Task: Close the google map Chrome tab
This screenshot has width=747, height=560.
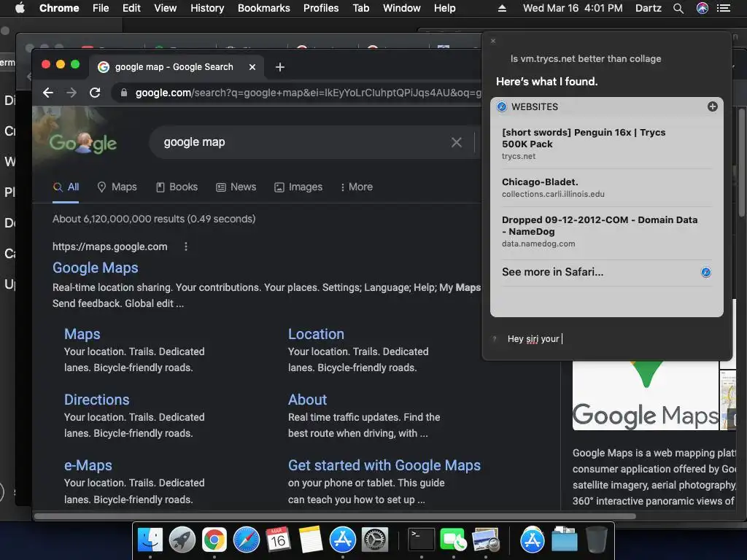Action: click(252, 67)
